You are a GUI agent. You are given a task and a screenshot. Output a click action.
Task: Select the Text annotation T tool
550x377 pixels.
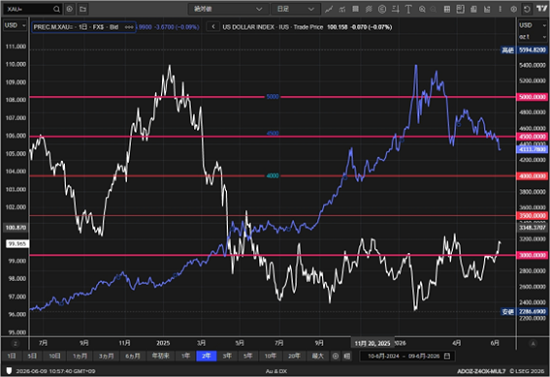click(408, 9)
